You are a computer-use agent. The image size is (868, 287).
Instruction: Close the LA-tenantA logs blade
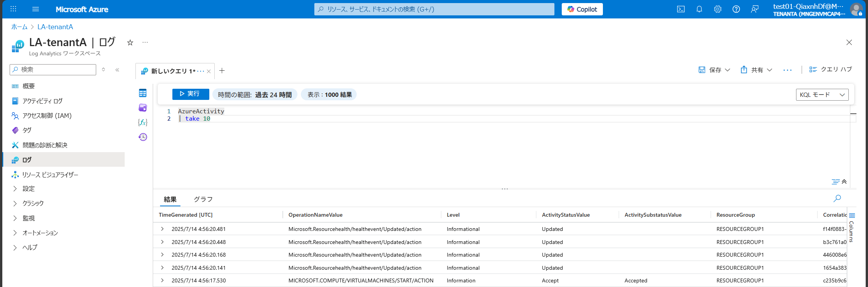tap(849, 42)
